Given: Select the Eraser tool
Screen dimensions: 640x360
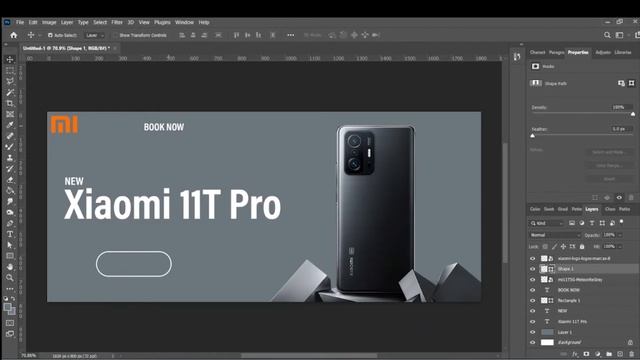Looking at the screenshot, I should [10, 180].
